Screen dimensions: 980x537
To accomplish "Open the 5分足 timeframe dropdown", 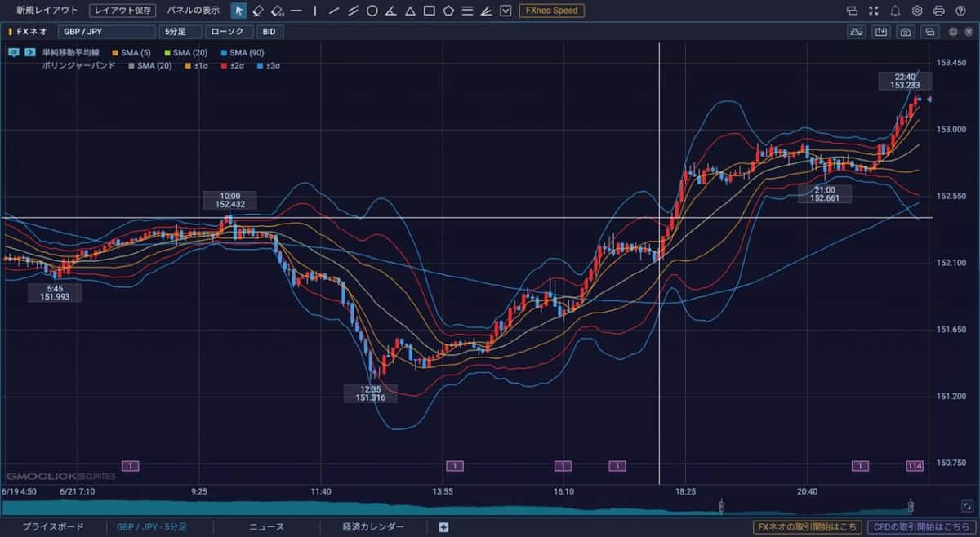I will point(180,32).
